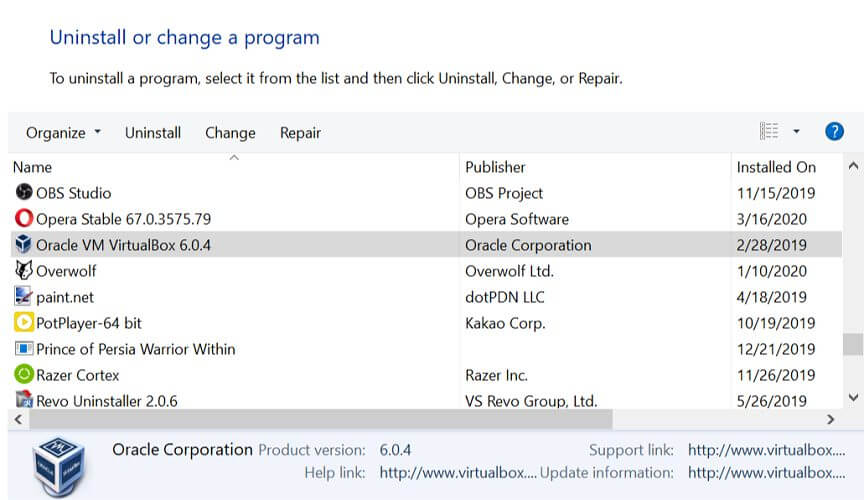Viewport: 864px width, 500px height.
Task: Click the horizontal scrollbar thumb
Action: point(321,420)
